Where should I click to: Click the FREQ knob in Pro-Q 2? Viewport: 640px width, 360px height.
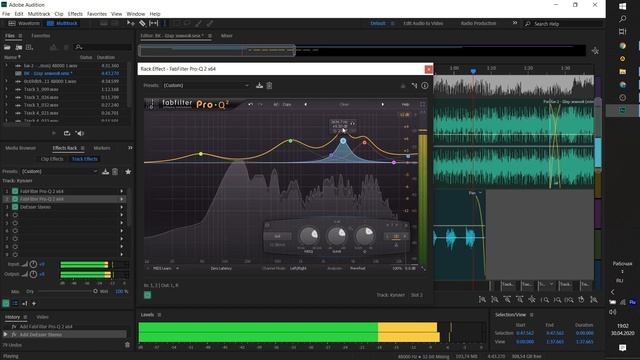[x=309, y=236]
